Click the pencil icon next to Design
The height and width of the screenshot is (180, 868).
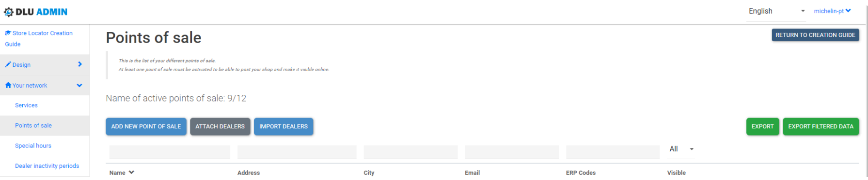pos(8,64)
